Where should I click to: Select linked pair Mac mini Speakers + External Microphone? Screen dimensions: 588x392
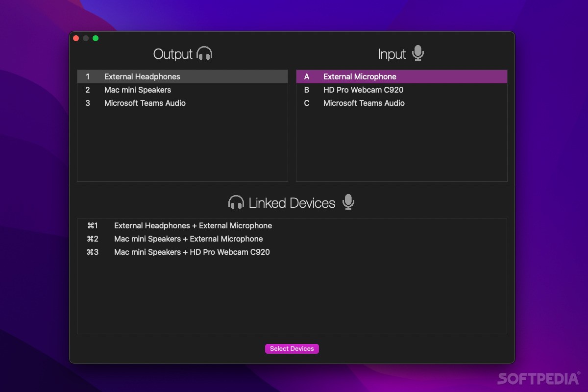[292, 239]
